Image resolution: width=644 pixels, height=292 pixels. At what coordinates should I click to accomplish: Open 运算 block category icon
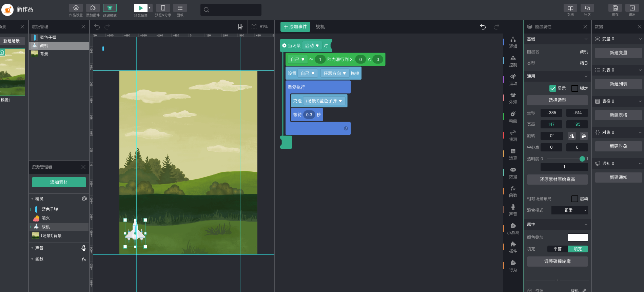513,151
